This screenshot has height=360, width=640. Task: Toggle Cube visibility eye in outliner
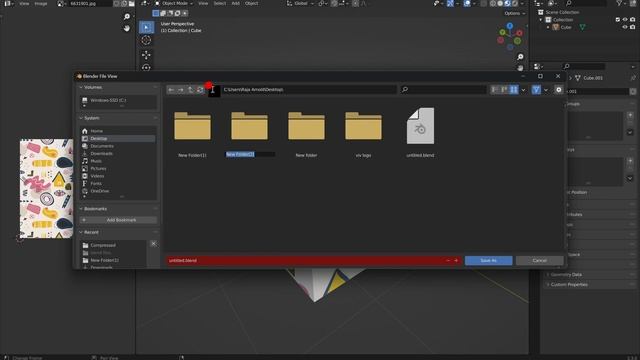[x=625, y=27]
